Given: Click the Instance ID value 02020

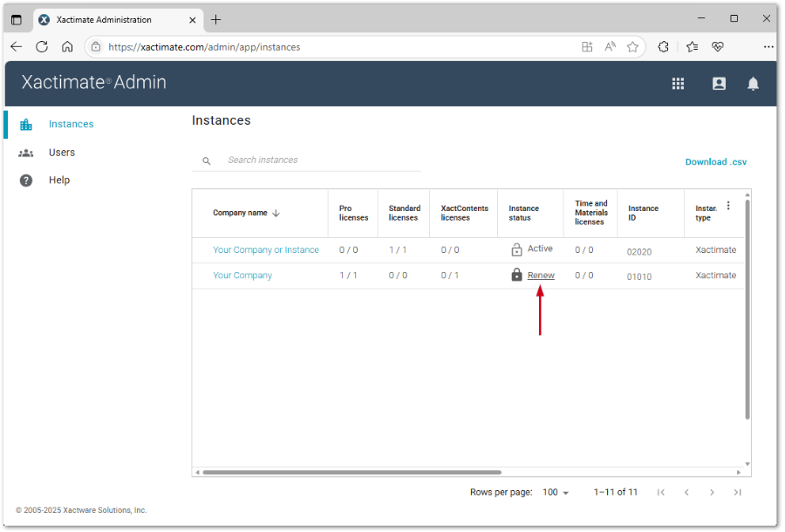Looking at the screenshot, I should (x=638, y=252).
